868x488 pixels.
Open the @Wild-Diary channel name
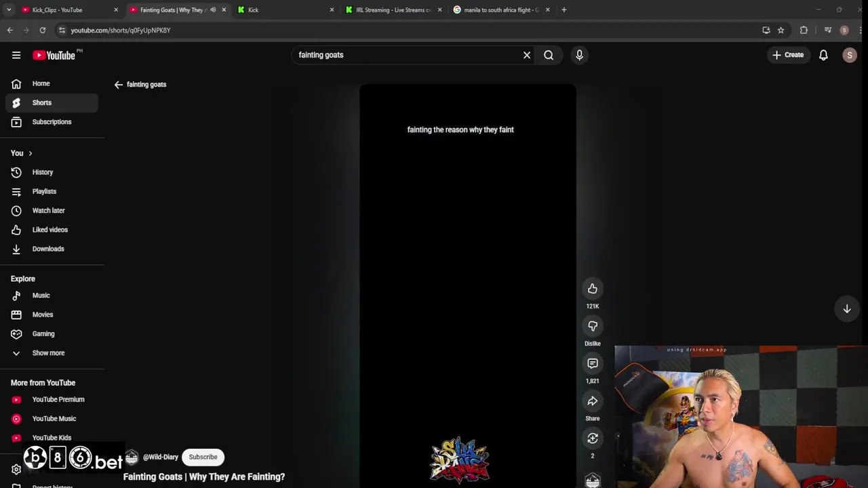pos(160,457)
